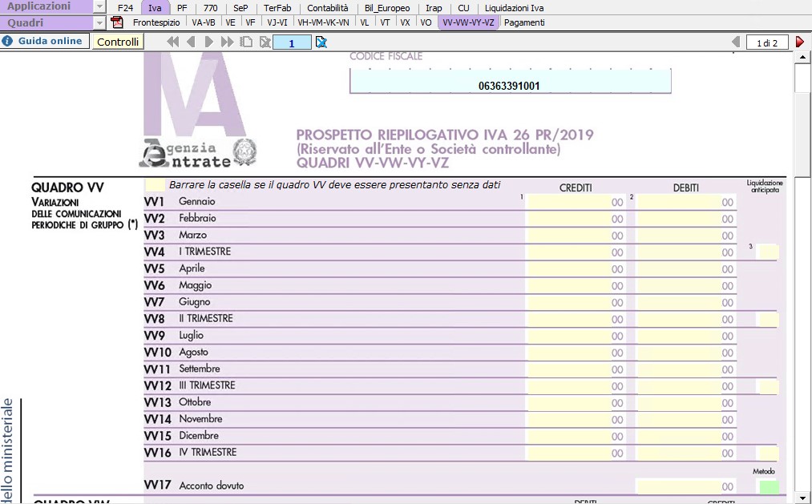Click the green Metodo field for VV17

pos(769,487)
